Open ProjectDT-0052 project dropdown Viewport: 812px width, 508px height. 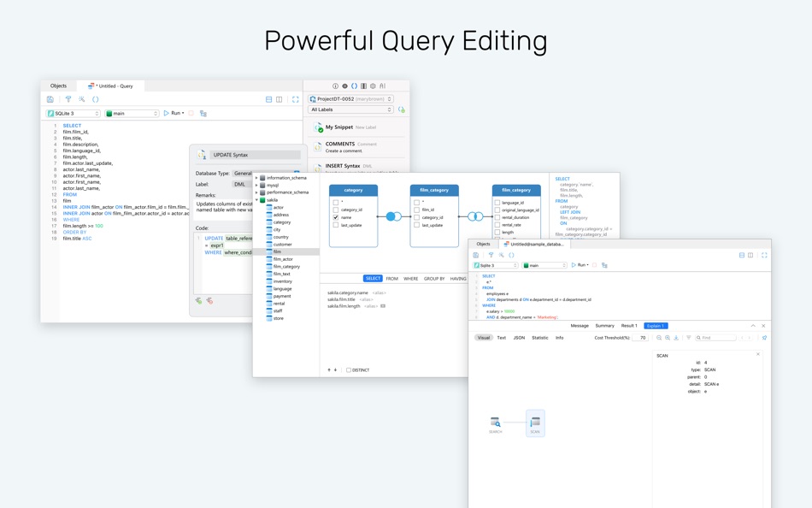tap(350, 98)
